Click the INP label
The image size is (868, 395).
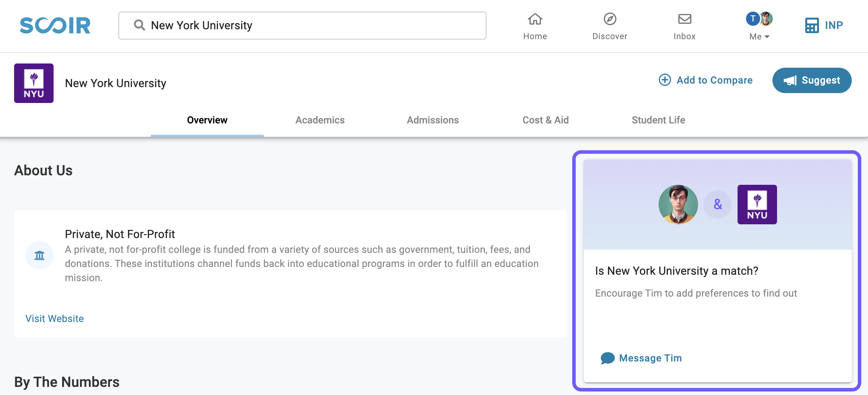834,25
